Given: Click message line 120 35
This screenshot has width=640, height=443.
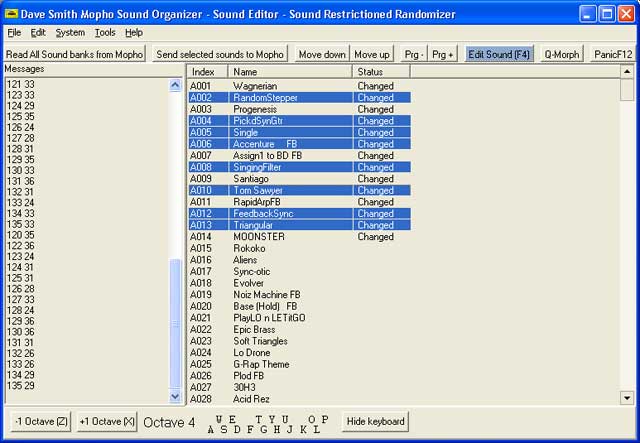Looking at the screenshot, I should click(20, 235).
